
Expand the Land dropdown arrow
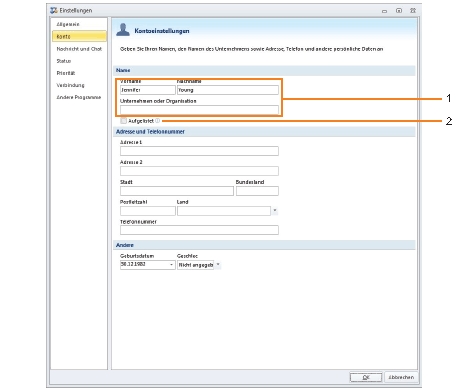(275, 211)
